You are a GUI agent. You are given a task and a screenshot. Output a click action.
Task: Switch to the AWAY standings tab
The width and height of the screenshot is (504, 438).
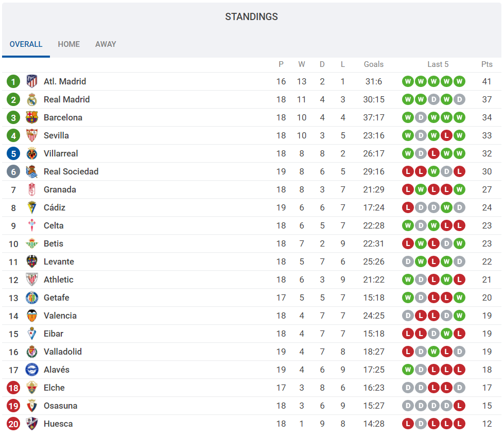point(106,44)
